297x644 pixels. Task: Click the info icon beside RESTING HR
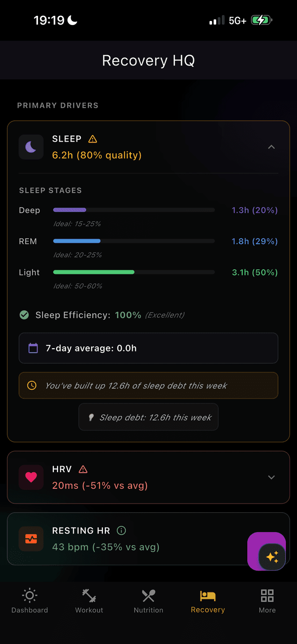[x=121, y=530]
